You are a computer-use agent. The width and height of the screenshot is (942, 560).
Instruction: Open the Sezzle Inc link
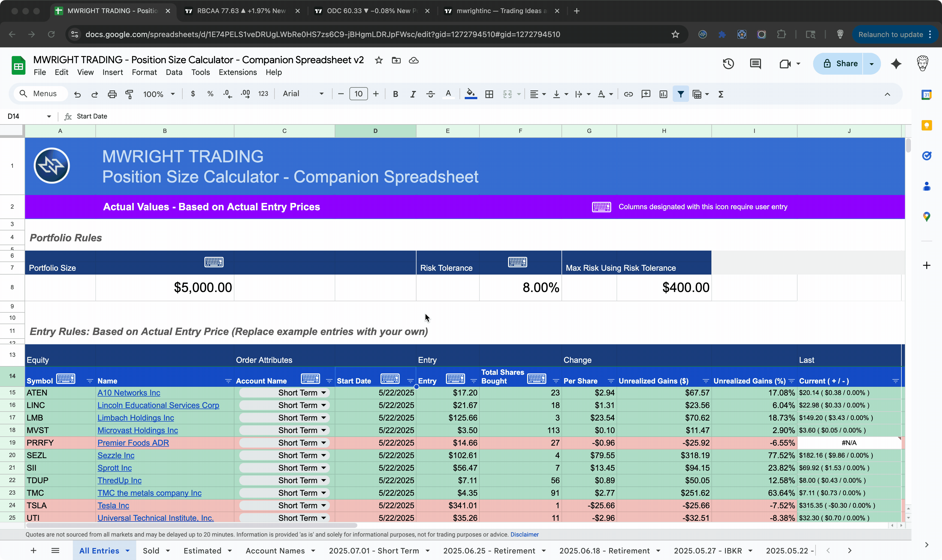click(x=116, y=455)
